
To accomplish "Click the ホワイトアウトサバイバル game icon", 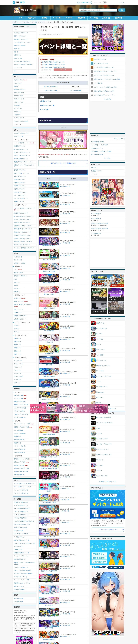I will (93, 376).
